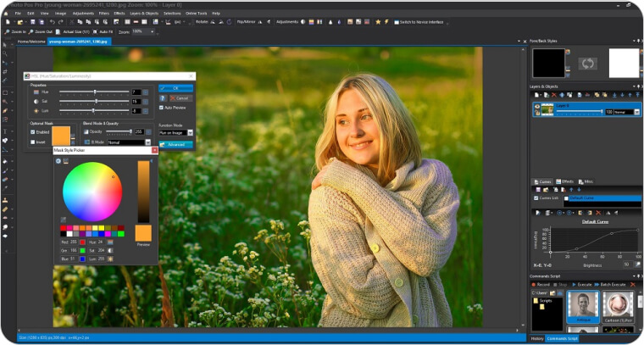Click the Zoom Out tool button
This screenshot has width=644, height=345.
pos(42,31)
